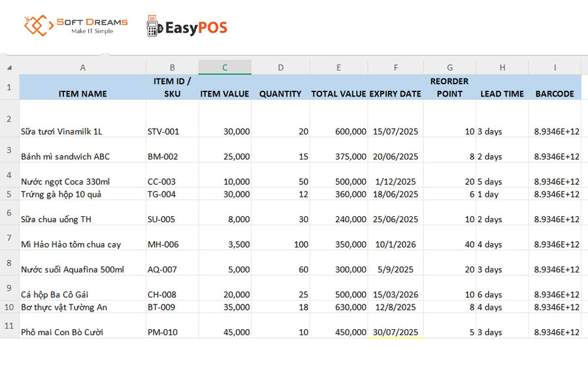Click the select-all corner triangle
The image size is (588, 392).
(x=9, y=67)
